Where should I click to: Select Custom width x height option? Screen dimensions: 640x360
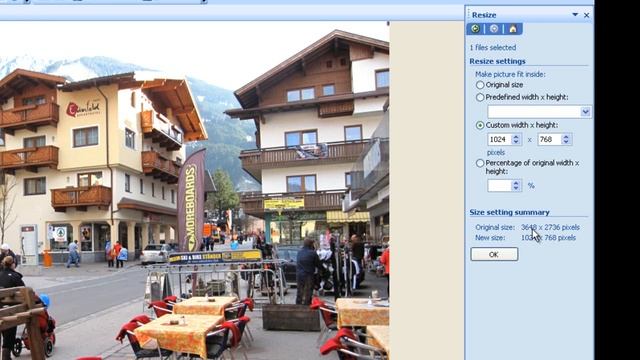[x=480, y=125]
